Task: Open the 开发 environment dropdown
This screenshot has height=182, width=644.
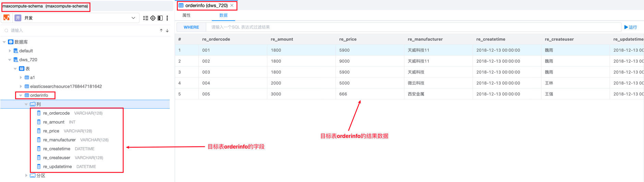Action: pos(133,18)
